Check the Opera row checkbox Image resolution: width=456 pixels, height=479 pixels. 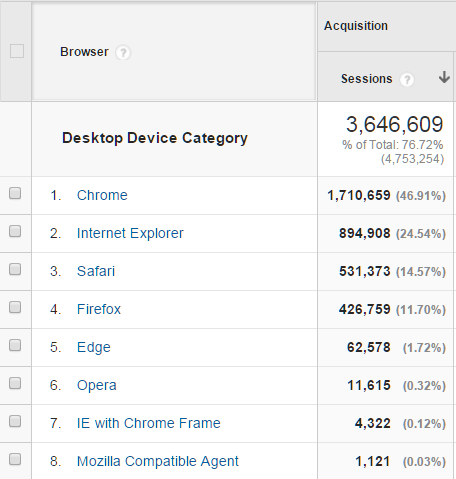(15, 383)
